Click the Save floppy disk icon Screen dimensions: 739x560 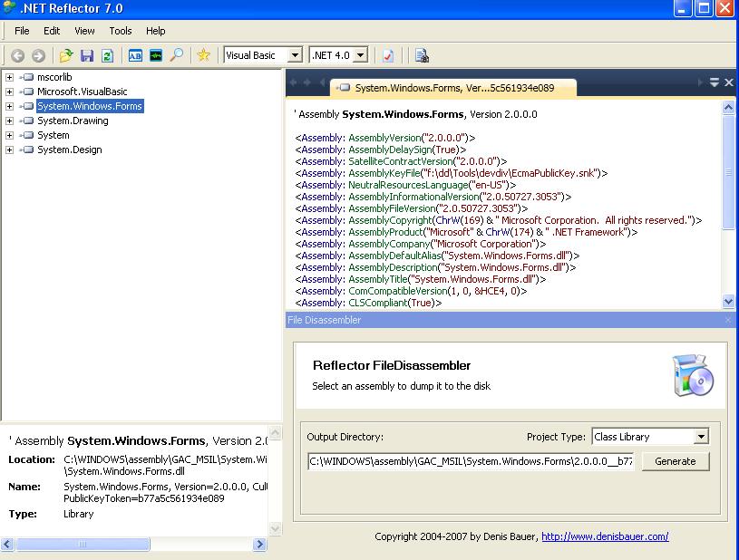(87, 55)
